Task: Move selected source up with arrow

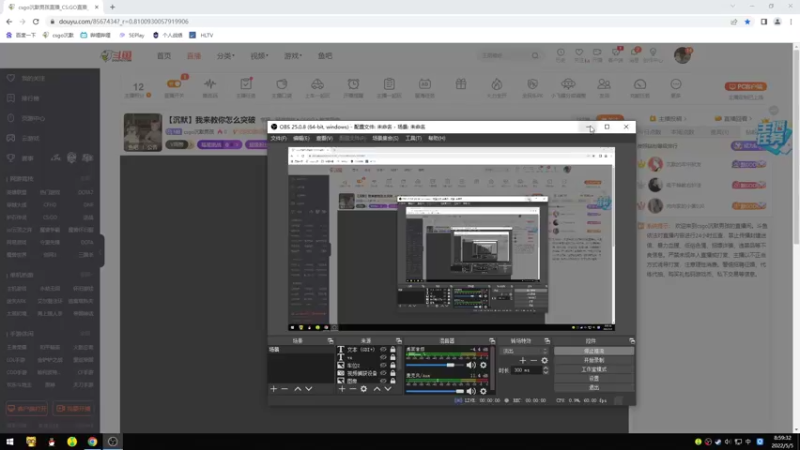Action: [x=377, y=389]
